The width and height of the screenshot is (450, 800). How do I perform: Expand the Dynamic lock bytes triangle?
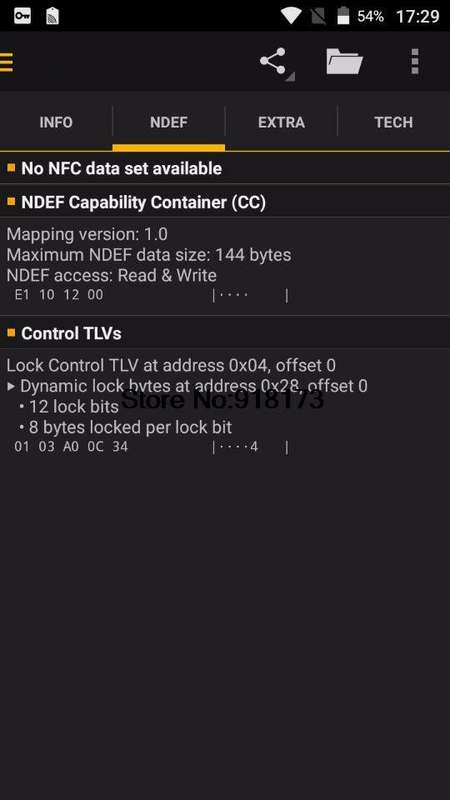(11, 386)
